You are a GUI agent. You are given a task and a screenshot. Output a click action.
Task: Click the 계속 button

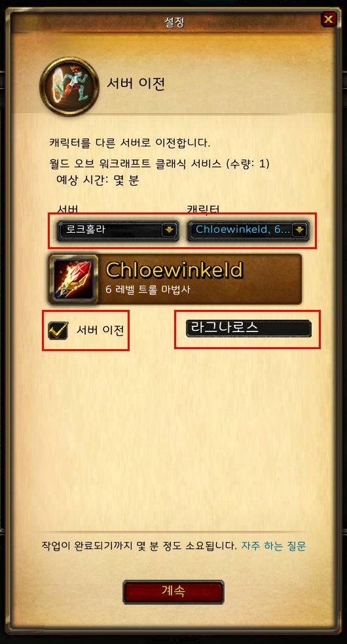(173, 592)
